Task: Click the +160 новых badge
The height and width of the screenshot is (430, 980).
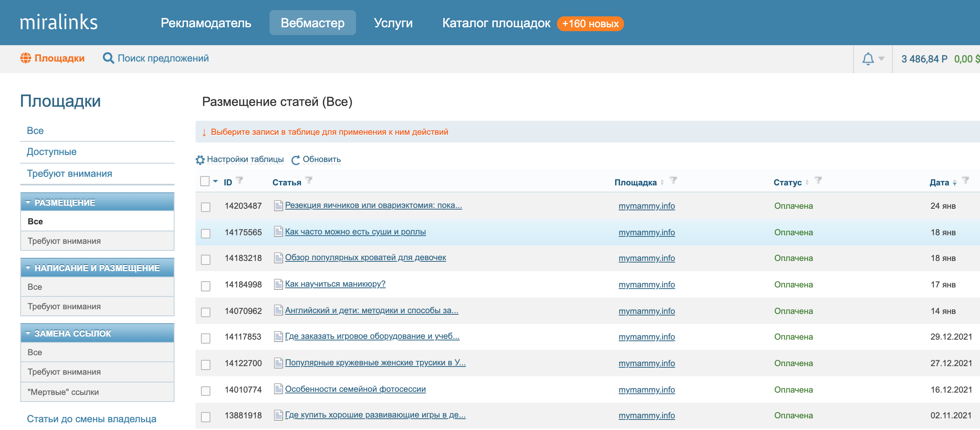Action: coord(590,24)
